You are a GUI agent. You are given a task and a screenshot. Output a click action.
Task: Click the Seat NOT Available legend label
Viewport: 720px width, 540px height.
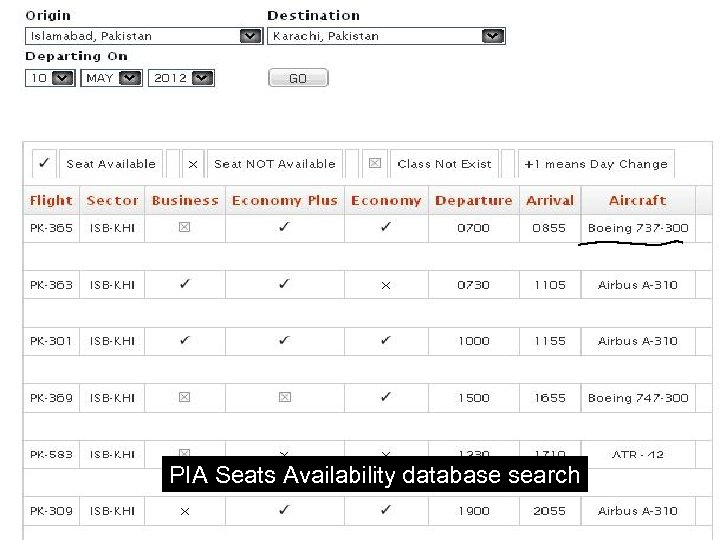(x=275, y=164)
